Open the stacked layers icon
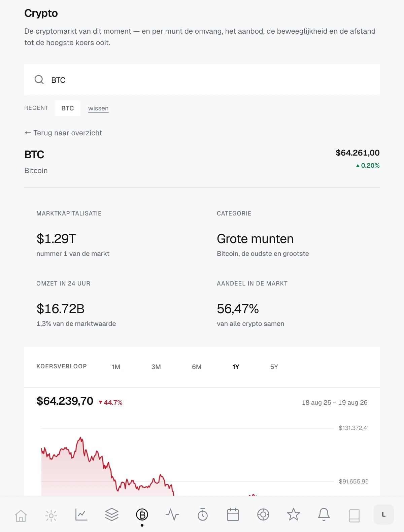This screenshot has width=404, height=532. pyautogui.click(x=112, y=514)
